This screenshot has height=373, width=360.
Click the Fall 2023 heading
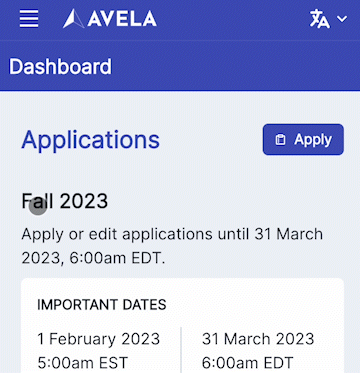65,201
